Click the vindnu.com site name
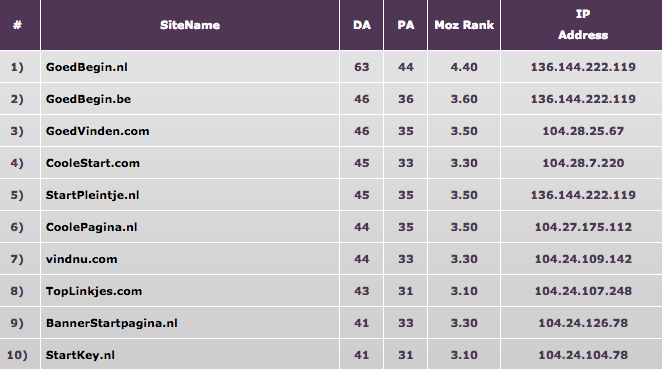Viewport: 662px width, 369px height. point(81,259)
